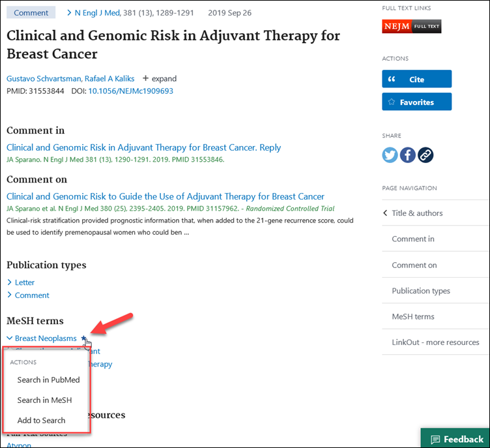This screenshot has height=448, width=490.
Task: Click the Feedback speech bubble icon
Action: click(x=436, y=439)
